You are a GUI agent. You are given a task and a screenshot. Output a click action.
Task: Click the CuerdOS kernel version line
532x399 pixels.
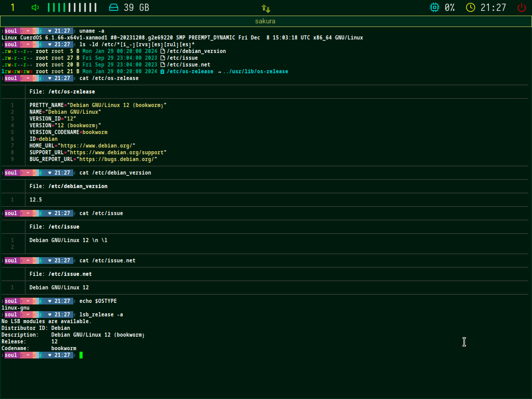pos(182,37)
